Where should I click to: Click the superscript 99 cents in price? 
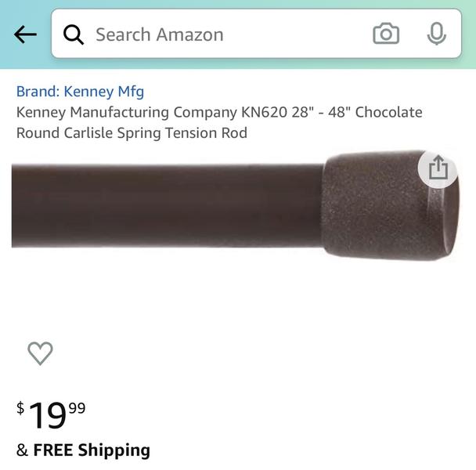[77, 407]
